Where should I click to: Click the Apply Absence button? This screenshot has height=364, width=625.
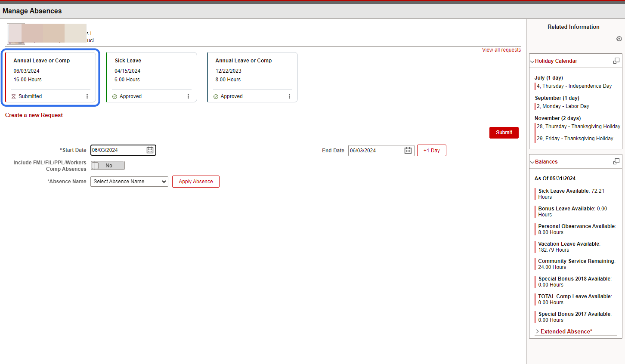(196, 182)
